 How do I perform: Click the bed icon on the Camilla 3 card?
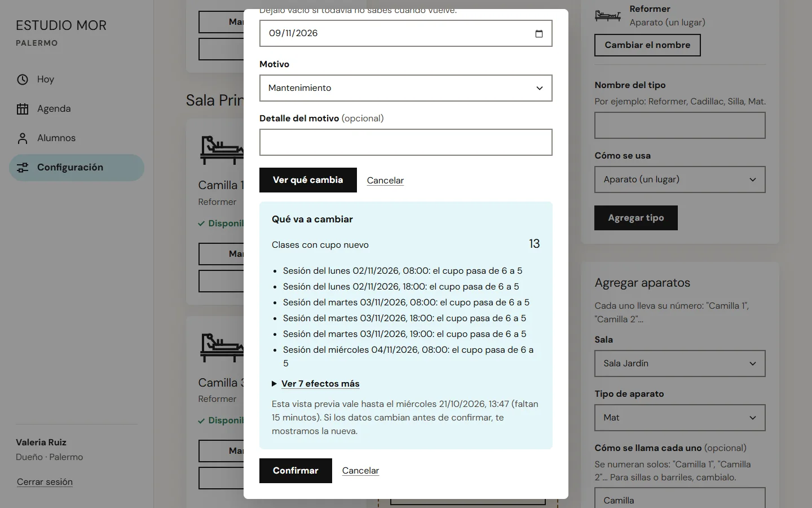[222, 348]
